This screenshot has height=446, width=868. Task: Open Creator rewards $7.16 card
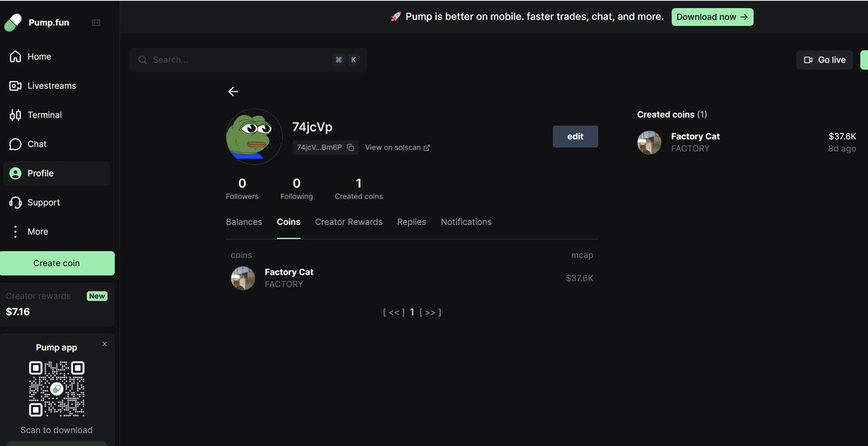coord(56,304)
